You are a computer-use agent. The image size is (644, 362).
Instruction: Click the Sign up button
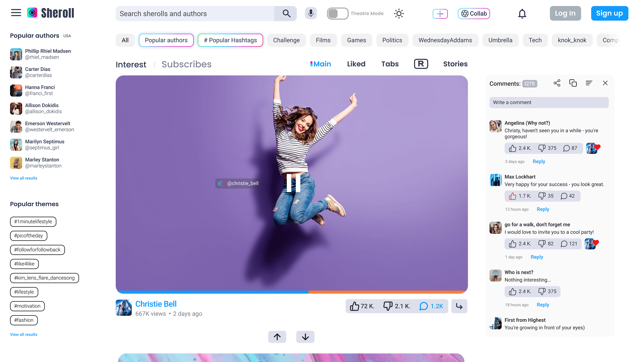click(x=609, y=14)
